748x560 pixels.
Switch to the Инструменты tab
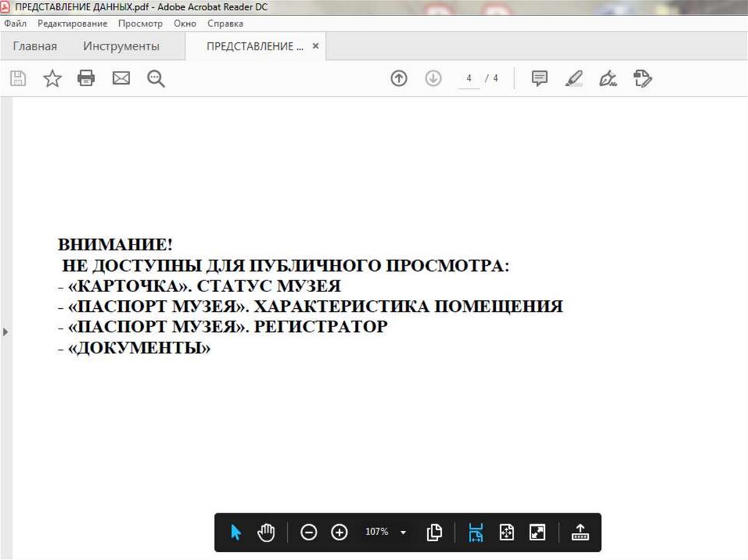[x=121, y=47]
